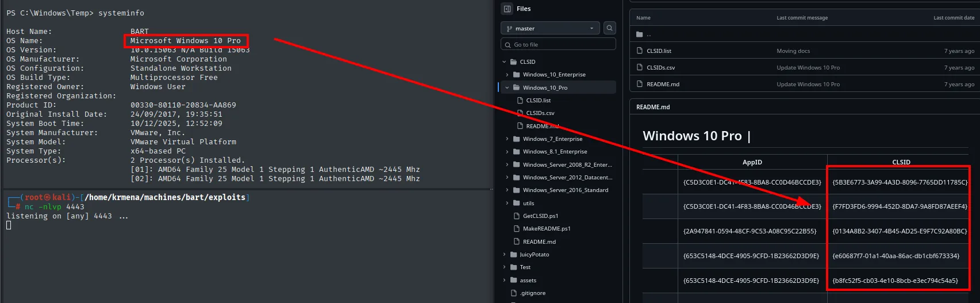Click the search files magnifier button
Image resolution: width=980 pixels, height=303 pixels.
(610, 28)
